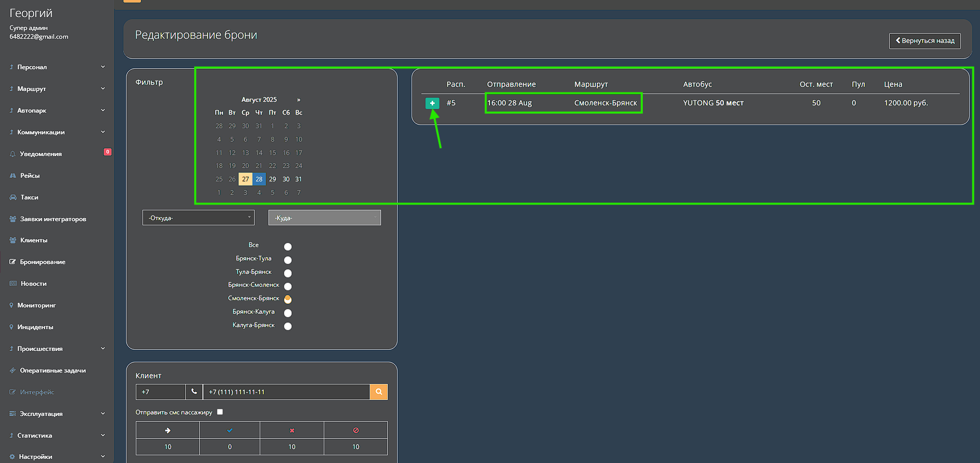Click the next month arrow in calendar

click(298, 100)
